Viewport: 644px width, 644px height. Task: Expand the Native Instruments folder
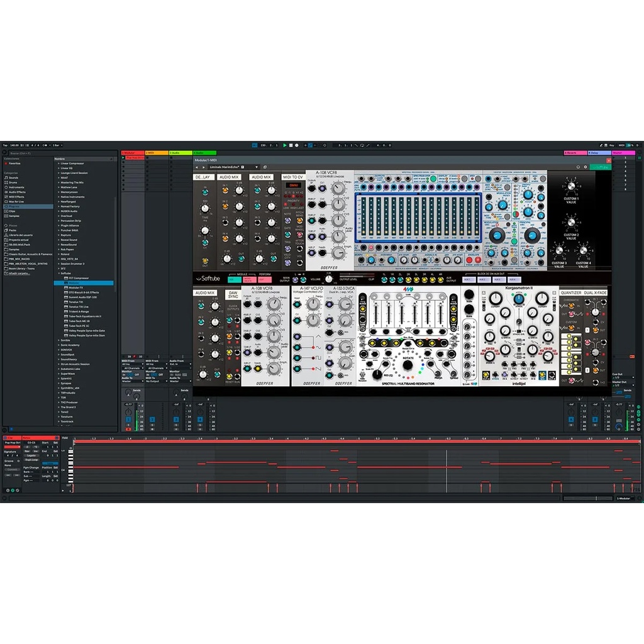(x=58, y=197)
